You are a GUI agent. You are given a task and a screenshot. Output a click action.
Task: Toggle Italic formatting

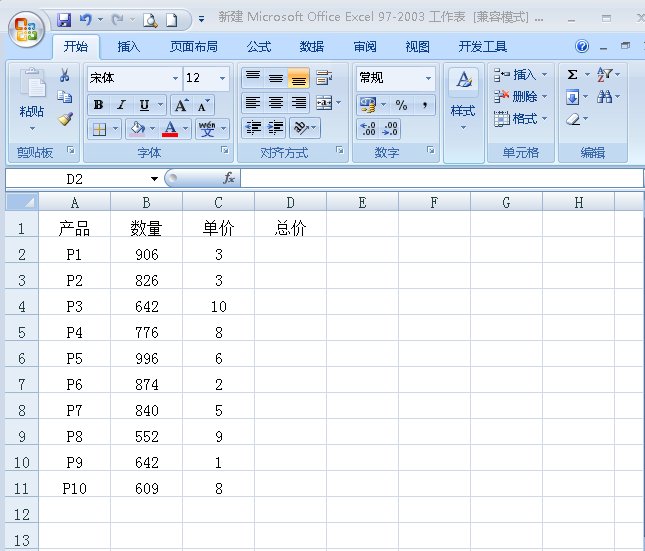coord(121,105)
